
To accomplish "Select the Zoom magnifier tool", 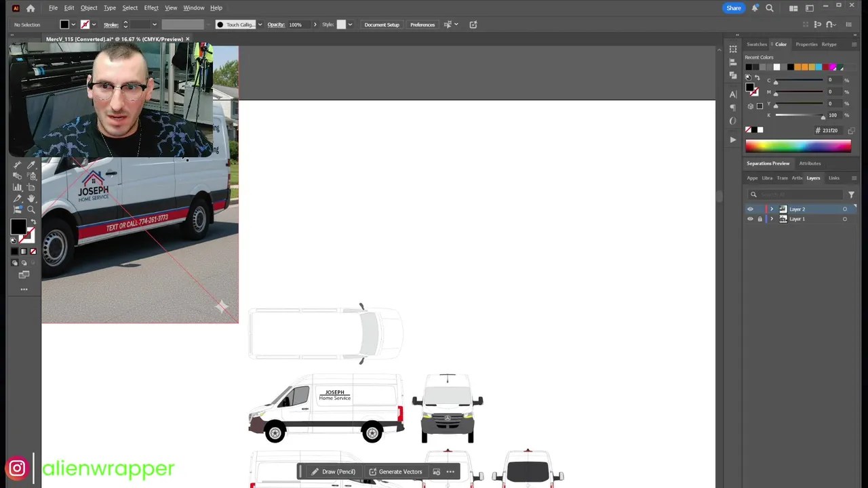I will point(31,209).
